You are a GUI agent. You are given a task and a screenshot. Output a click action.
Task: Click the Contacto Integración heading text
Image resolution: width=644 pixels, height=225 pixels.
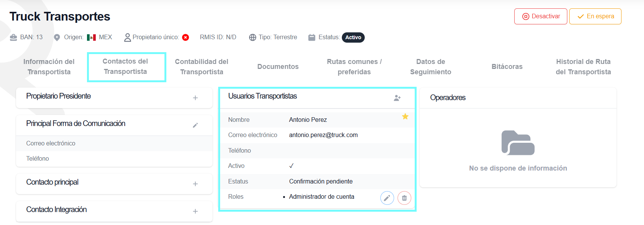click(56, 209)
